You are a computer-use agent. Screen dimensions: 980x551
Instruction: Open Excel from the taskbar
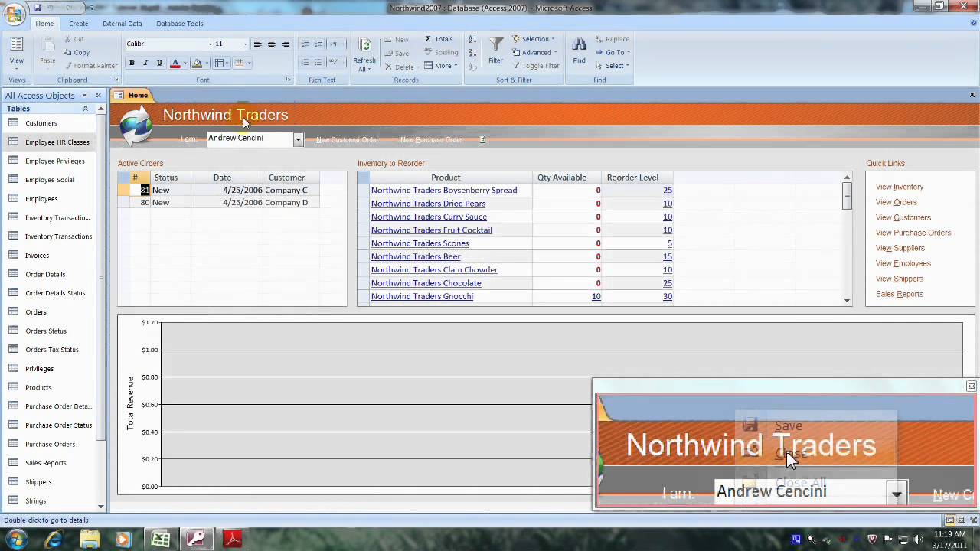pyautogui.click(x=161, y=540)
